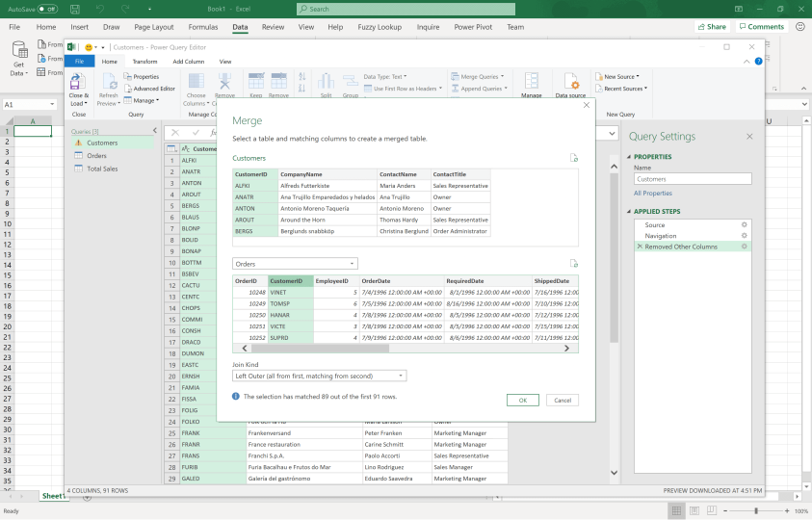
Task: Click the Group By icon
Action: tap(351, 82)
